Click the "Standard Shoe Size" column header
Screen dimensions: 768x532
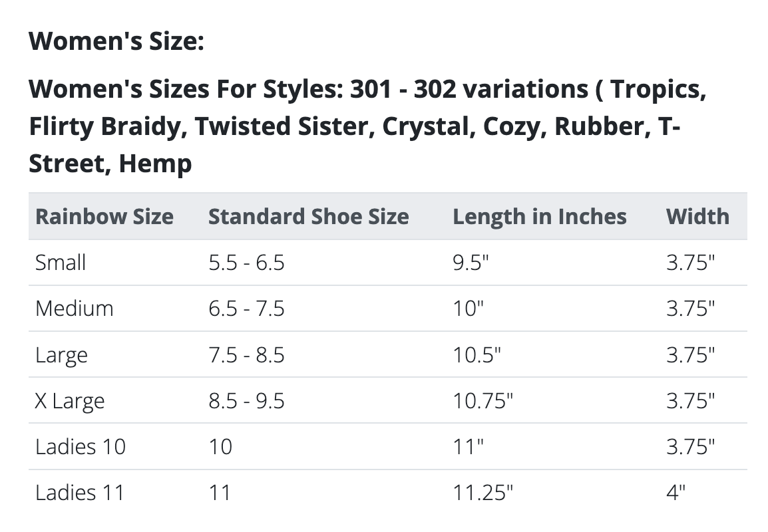pyautogui.click(x=309, y=217)
